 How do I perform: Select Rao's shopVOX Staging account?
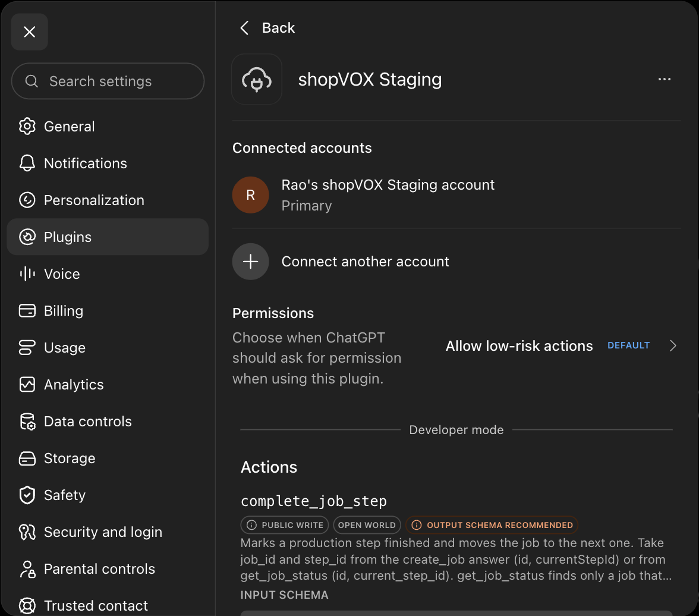[456, 195]
